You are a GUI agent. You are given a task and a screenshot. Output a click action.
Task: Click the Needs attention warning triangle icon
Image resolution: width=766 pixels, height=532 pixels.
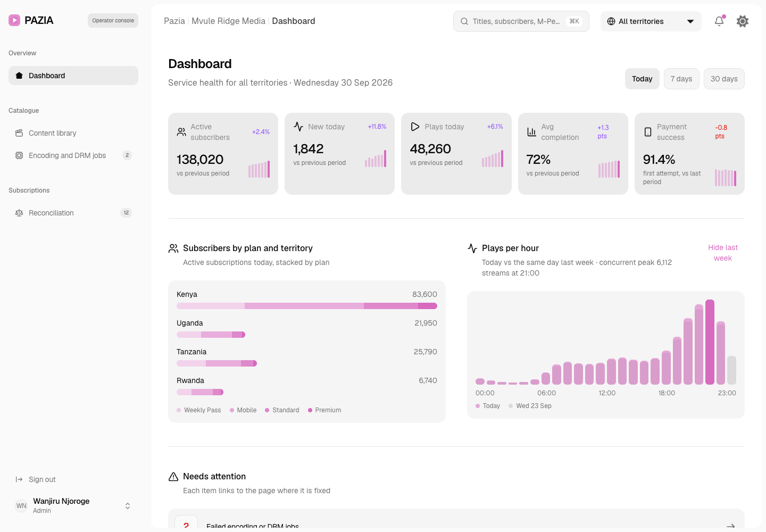(173, 477)
